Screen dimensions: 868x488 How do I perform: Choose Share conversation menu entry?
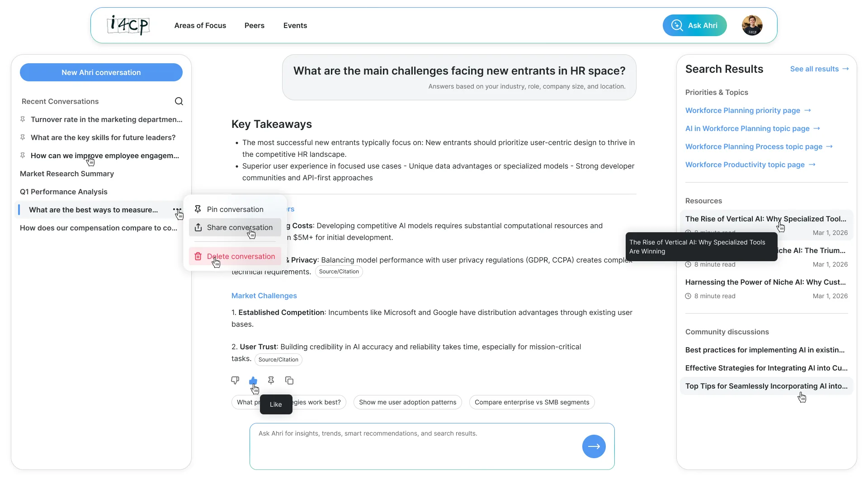click(x=235, y=227)
